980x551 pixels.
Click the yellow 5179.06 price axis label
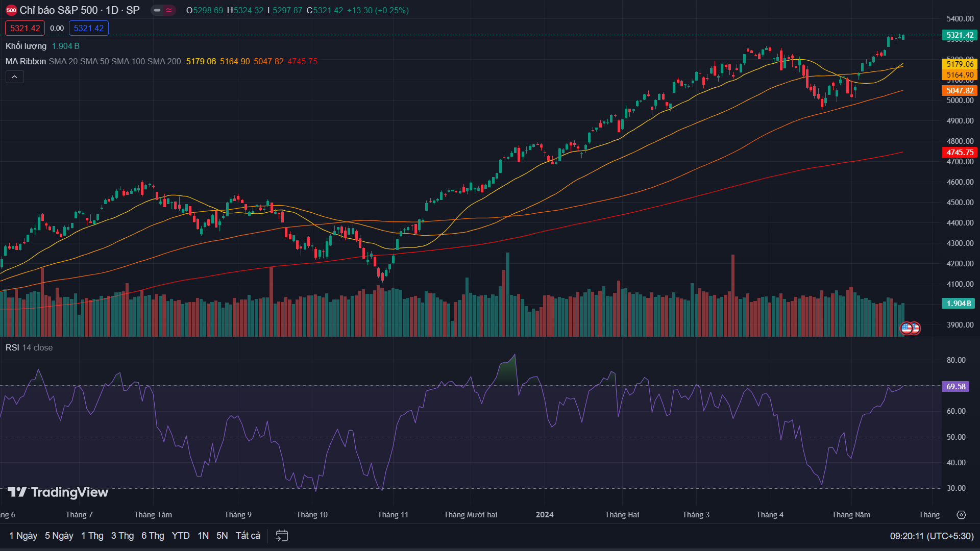click(x=960, y=64)
